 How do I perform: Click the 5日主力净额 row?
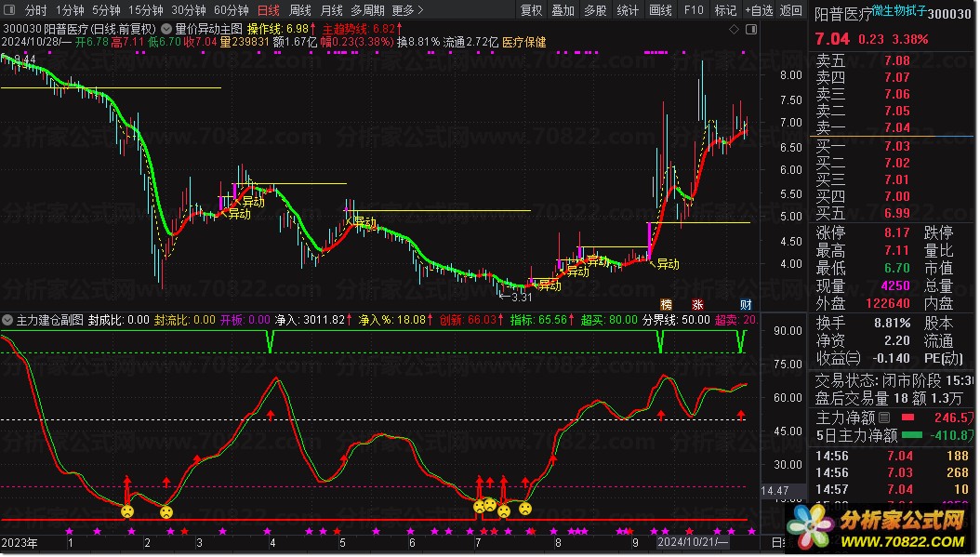point(894,435)
